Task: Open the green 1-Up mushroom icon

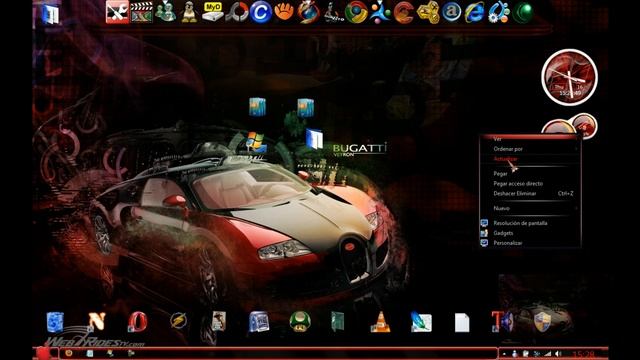Action: coord(300,322)
